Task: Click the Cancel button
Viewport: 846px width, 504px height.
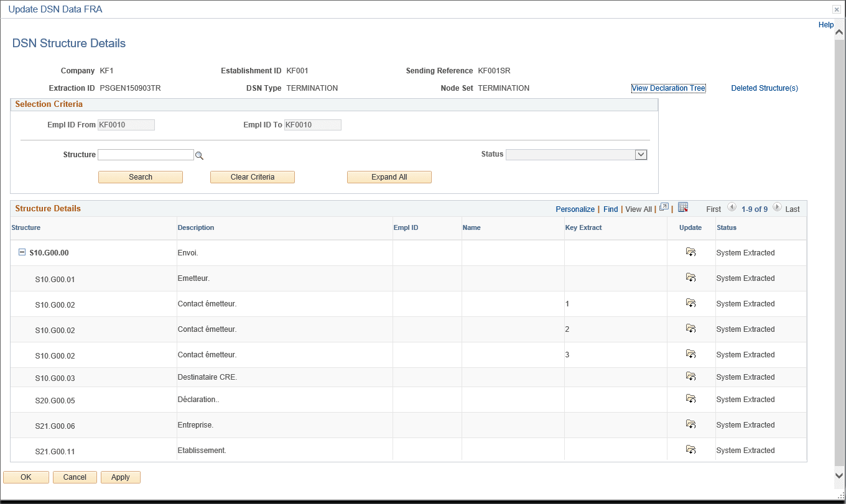Action: [75, 477]
